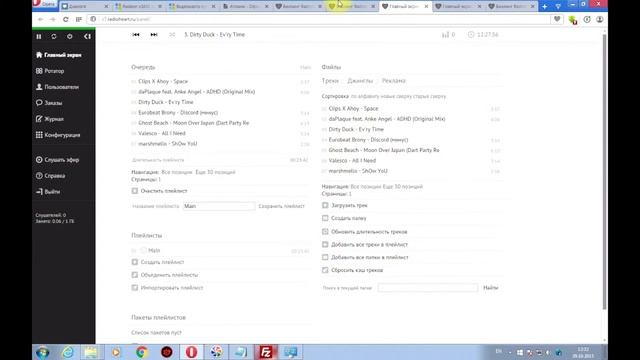This screenshot has height=360, width=640.
Task: Tick the Импортировать плейлист checkbox
Action: coord(135,288)
